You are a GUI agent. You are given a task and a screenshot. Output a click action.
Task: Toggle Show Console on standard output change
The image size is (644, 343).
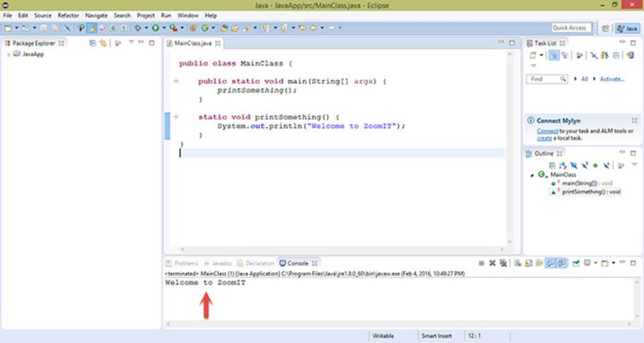(x=551, y=263)
